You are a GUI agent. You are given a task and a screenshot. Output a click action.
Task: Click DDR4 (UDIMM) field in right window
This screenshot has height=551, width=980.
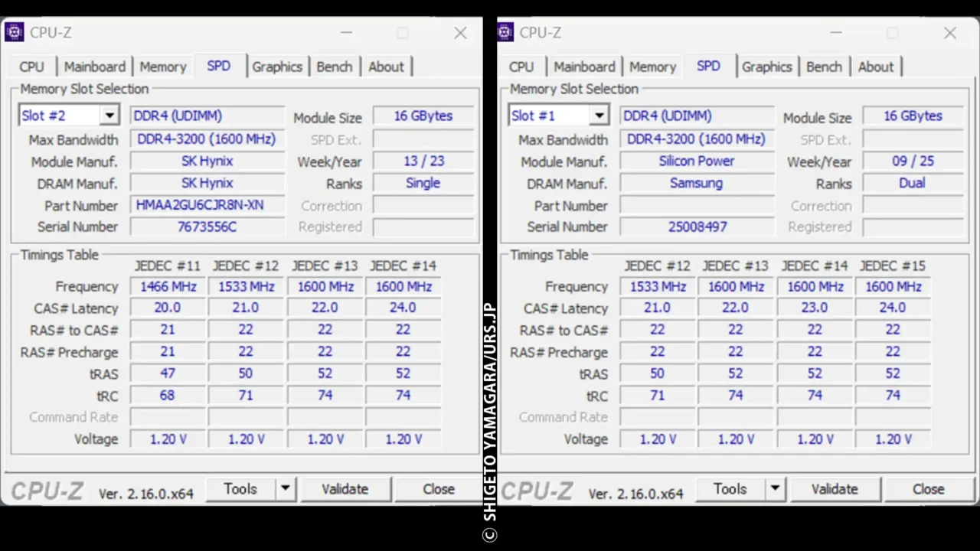[697, 116]
